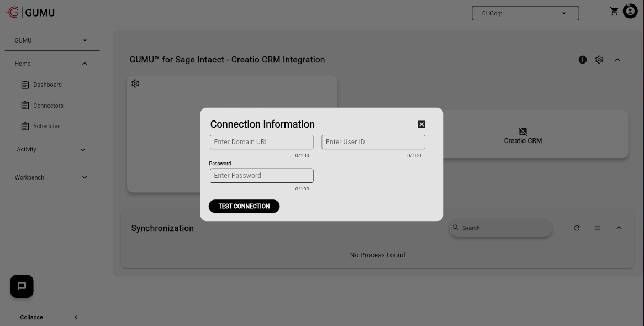Image resolution: width=644 pixels, height=326 pixels.
Task: Collapse the Synchronization panel chevron
Action: (x=619, y=228)
